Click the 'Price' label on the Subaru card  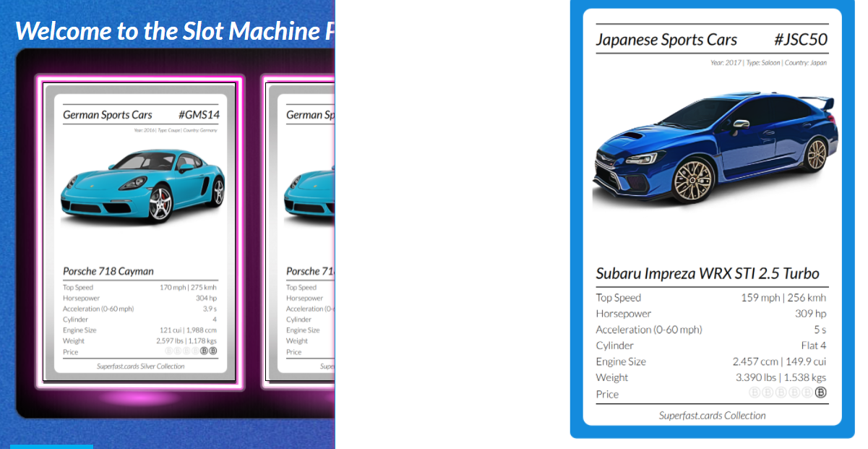[x=607, y=394]
